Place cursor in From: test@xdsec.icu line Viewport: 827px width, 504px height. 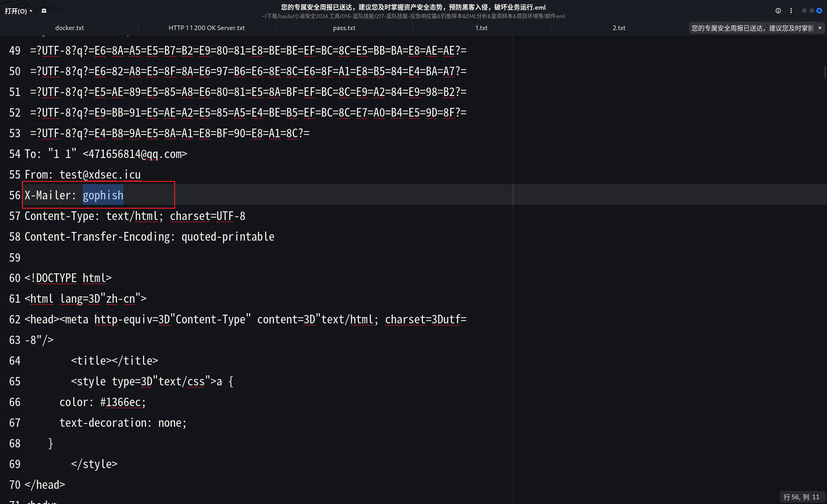(100, 175)
